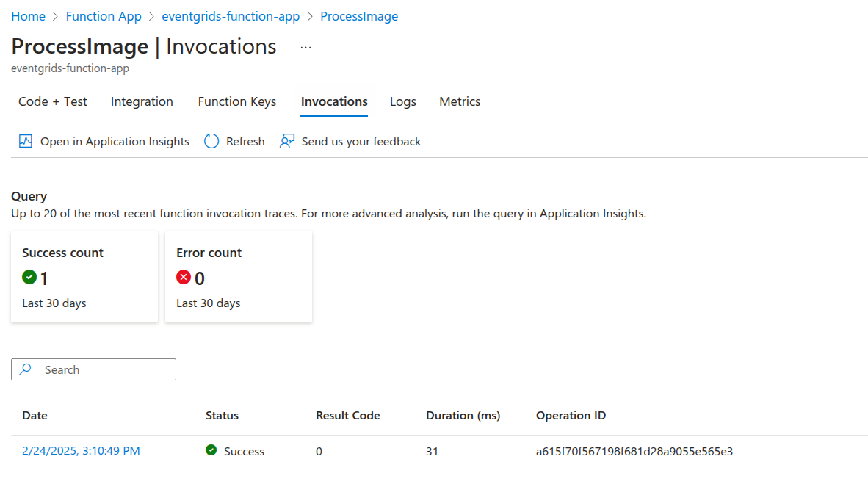Click the magnifier icon in search box
868x498 pixels.
pyautogui.click(x=26, y=369)
